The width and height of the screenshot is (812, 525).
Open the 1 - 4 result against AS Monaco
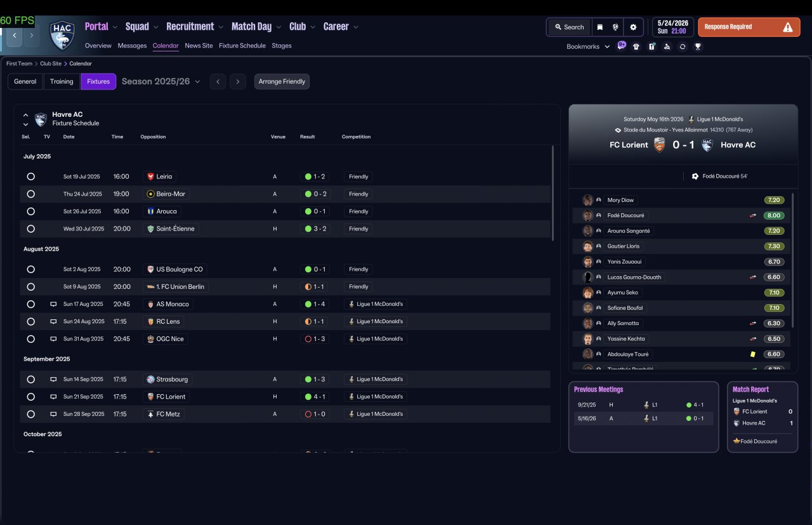click(x=315, y=304)
